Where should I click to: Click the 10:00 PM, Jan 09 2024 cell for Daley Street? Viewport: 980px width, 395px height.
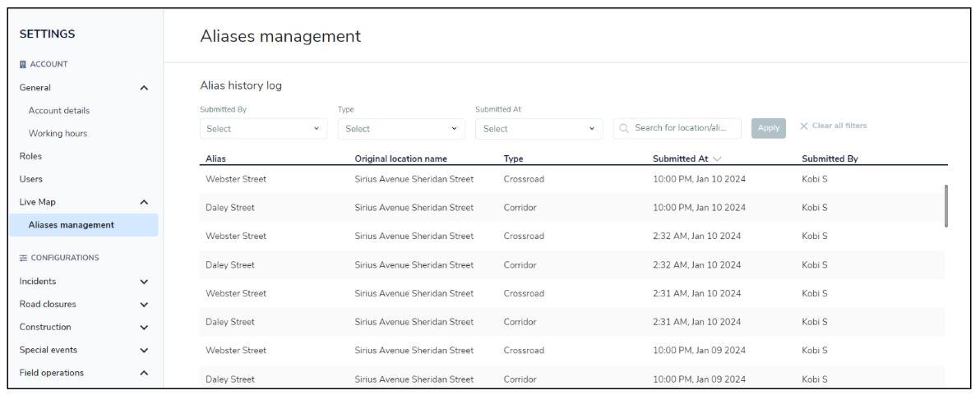[699, 379]
